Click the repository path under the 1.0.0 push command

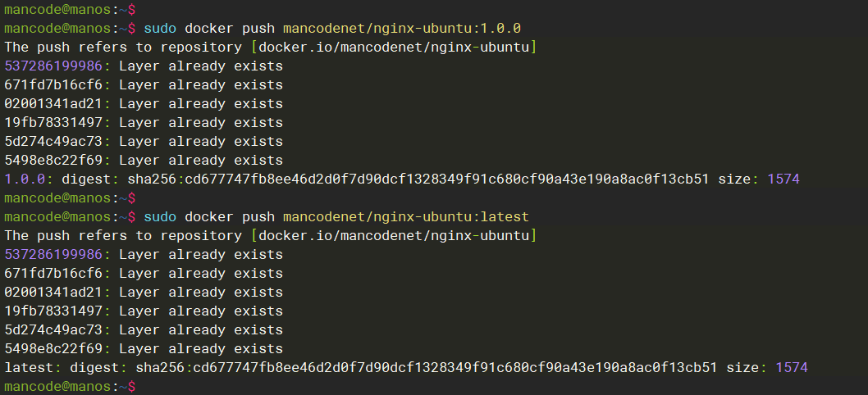[x=394, y=48]
